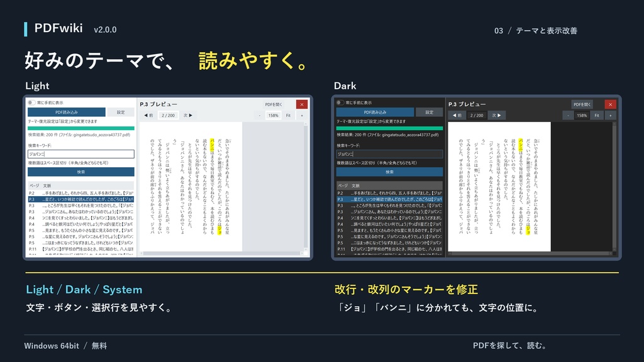Click horizontal scrollbar in Dark window preview

coord(530,254)
